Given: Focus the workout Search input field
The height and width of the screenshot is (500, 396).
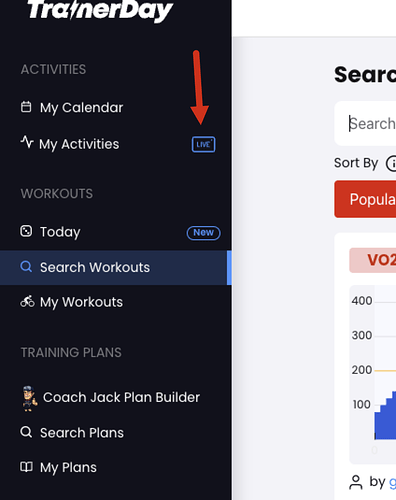Looking at the screenshot, I should coord(365,124).
